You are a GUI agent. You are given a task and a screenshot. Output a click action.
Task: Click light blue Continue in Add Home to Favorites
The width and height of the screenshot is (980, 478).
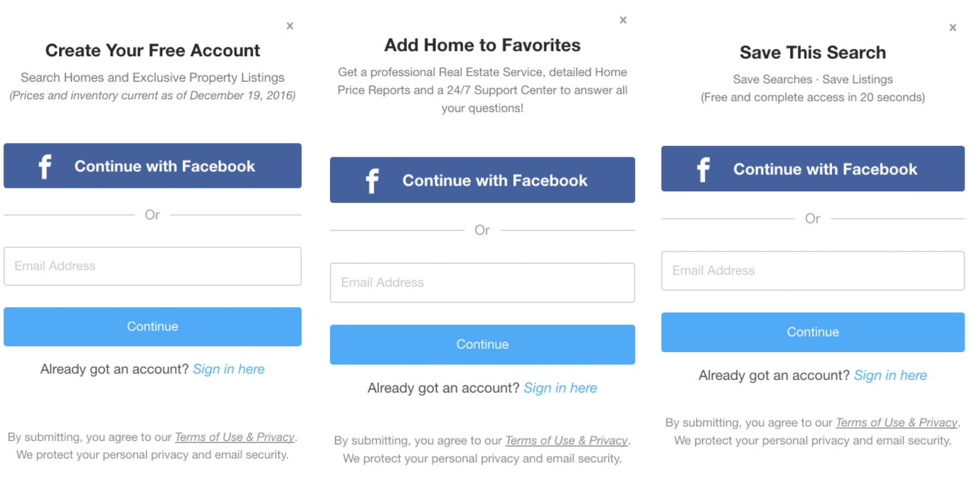pyautogui.click(x=482, y=344)
